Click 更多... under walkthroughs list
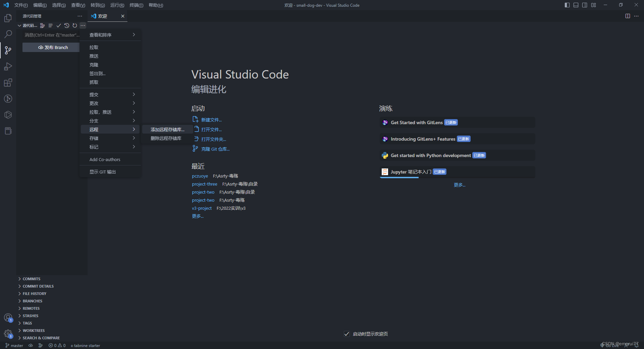Image resolution: width=644 pixels, height=349 pixels. click(x=460, y=185)
